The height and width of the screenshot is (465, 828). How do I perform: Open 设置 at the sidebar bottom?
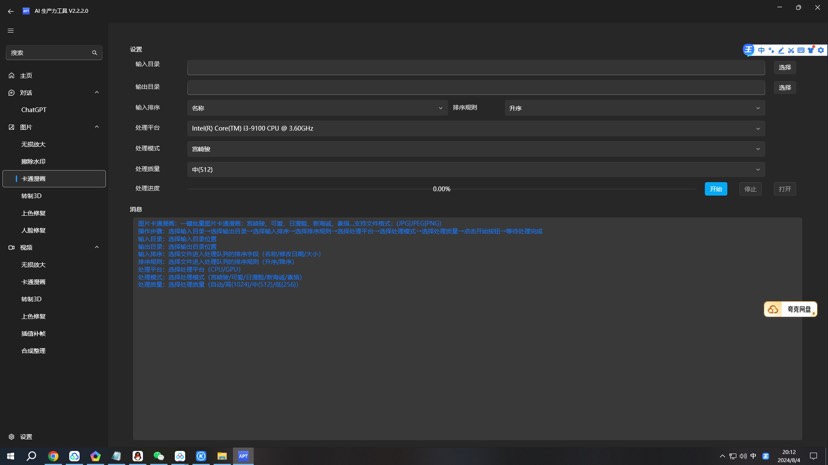27,437
